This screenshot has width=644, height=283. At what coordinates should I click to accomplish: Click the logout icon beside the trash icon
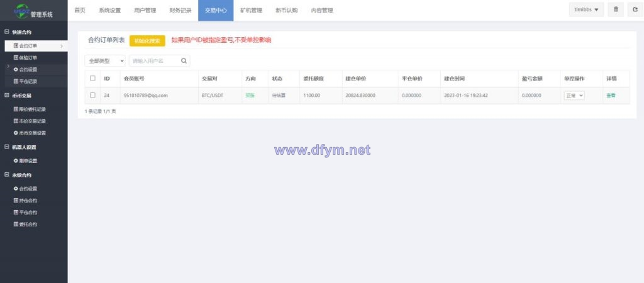click(x=635, y=9)
